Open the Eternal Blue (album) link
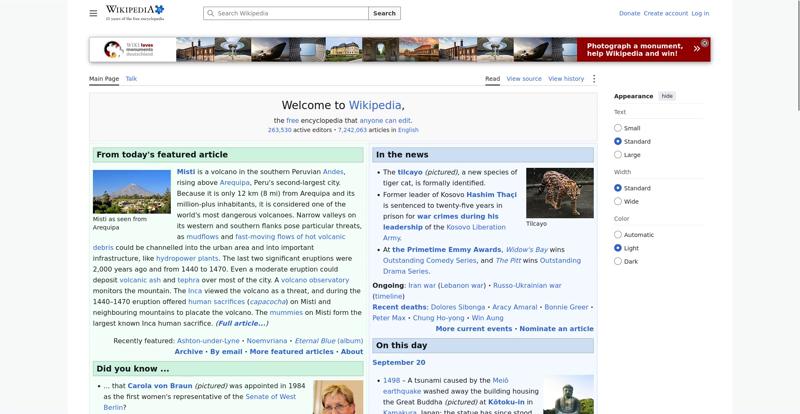Image resolution: width=800 pixels, height=414 pixels. click(329, 340)
